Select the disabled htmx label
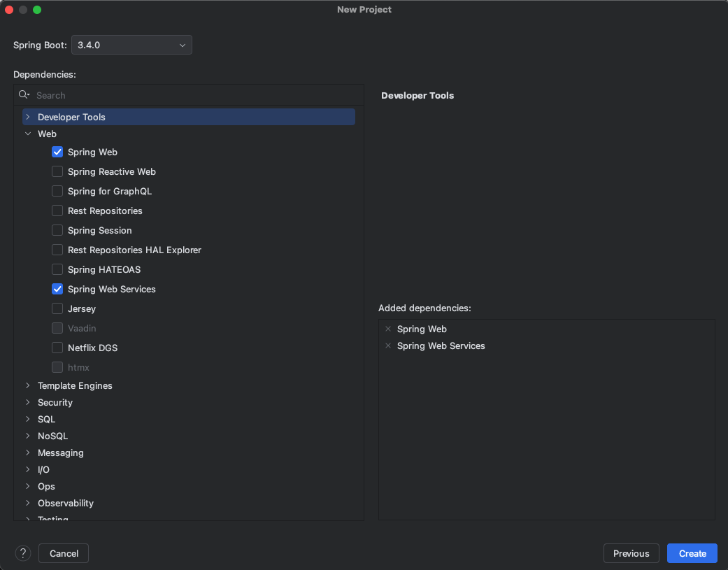 [x=78, y=367]
